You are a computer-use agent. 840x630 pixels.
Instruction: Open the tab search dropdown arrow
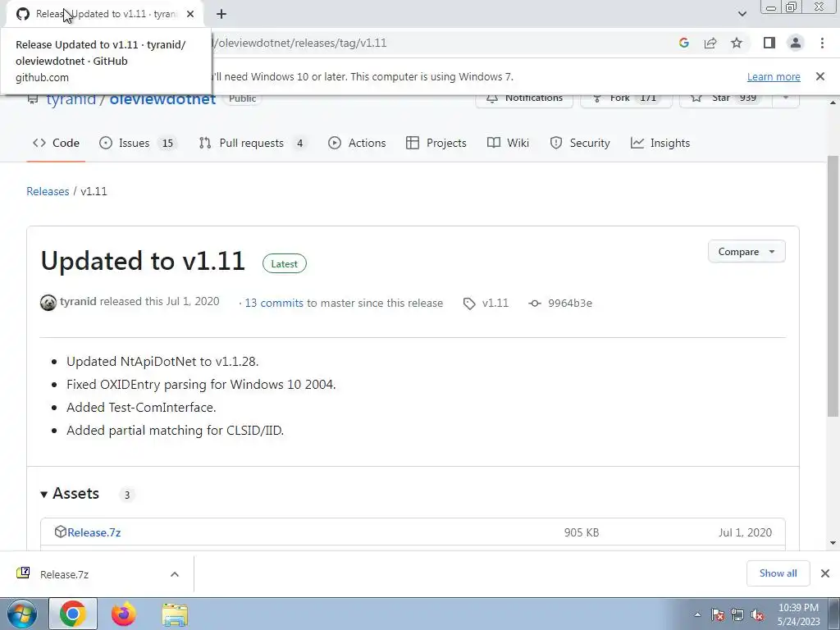742,14
